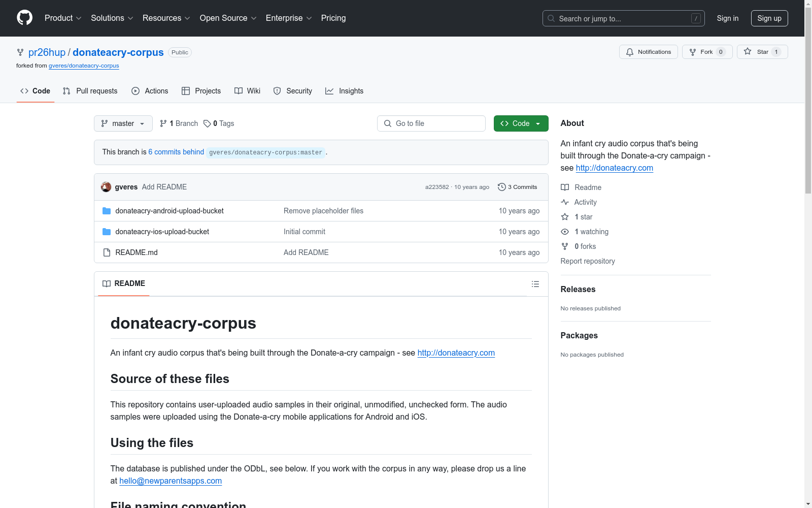Open the donateacry-corpus repository title link
812x508 pixels.
118,52
